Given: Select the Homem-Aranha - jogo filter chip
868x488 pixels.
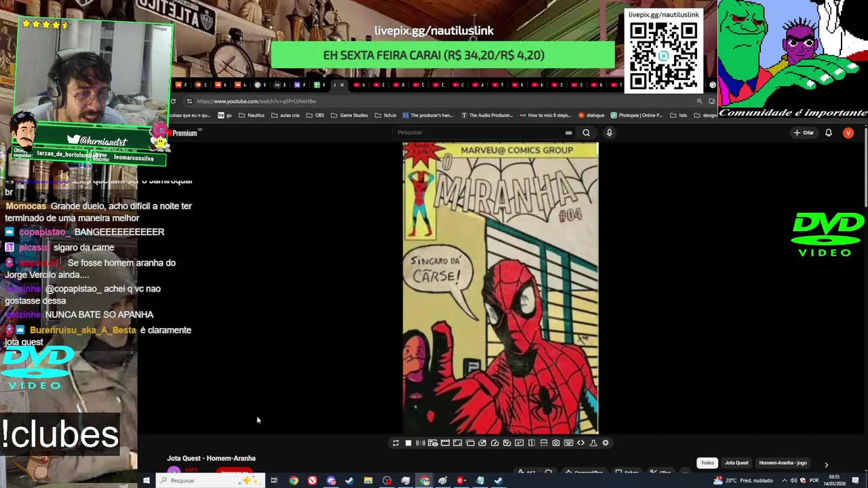Looking at the screenshot, I should pos(783,463).
